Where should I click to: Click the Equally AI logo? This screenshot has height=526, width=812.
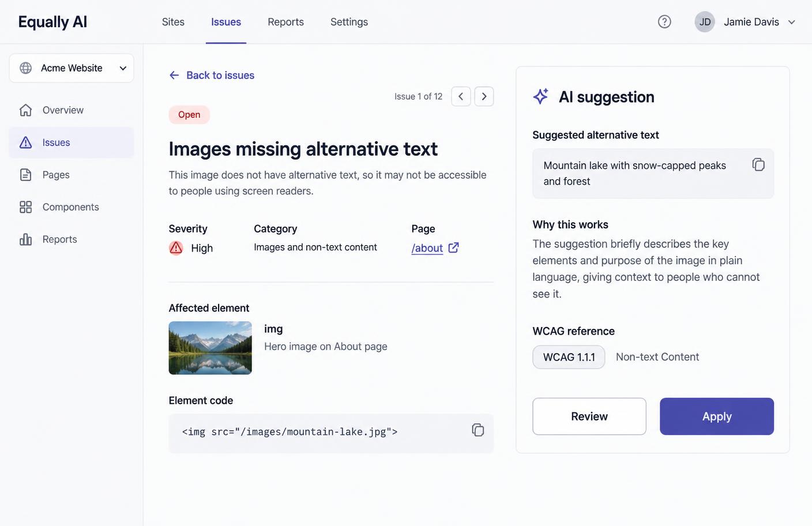pos(52,22)
